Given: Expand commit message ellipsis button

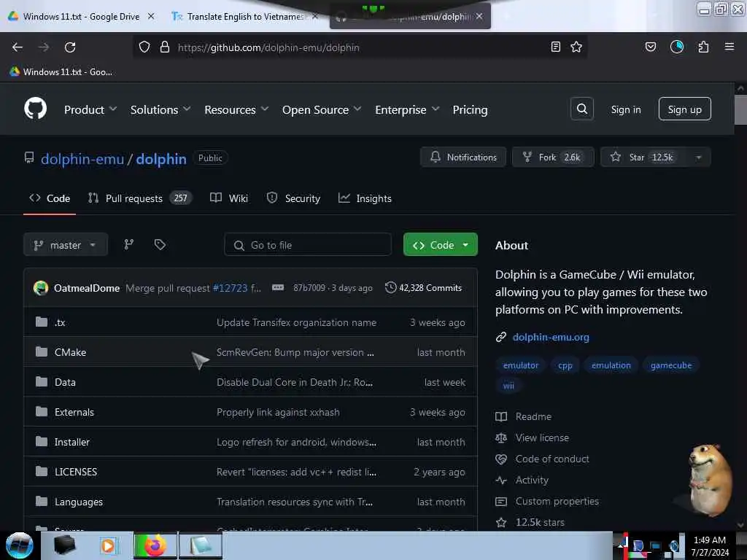Looking at the screenshot, I should pyautogui.click(x=278, y=287).
